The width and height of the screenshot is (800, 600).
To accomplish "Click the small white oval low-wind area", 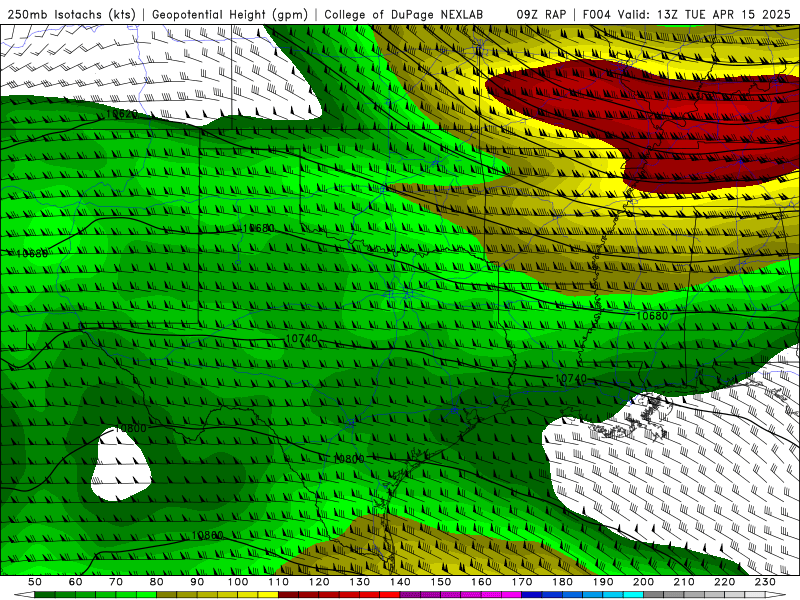I will 121,465.
